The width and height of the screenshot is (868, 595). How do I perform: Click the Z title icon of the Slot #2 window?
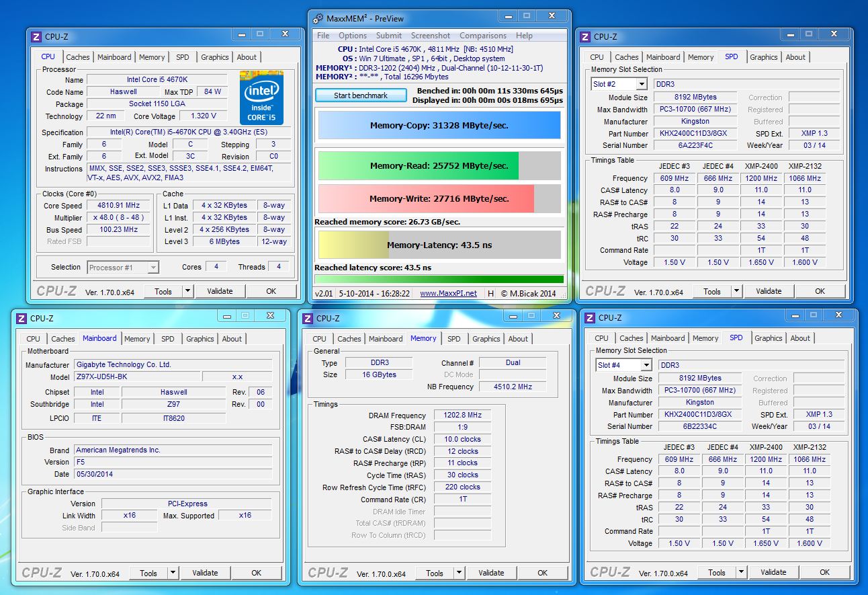click(585, 37)
